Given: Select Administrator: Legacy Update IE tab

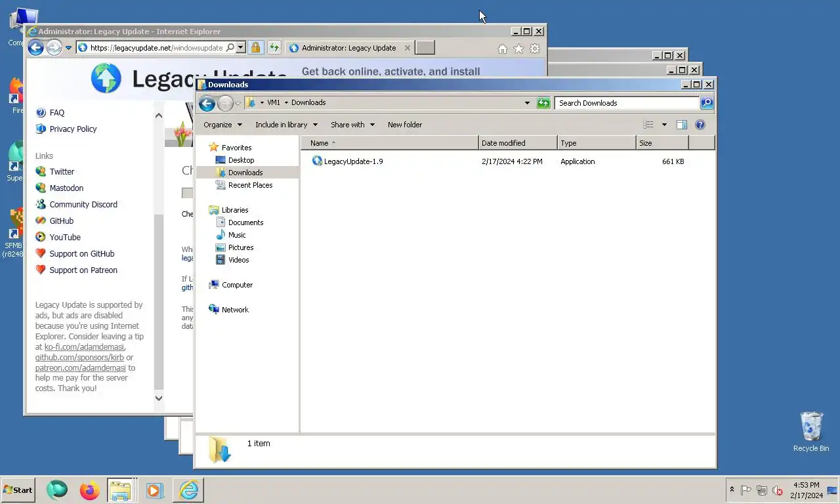Looking at the screenshot, I should pos(348,48).
